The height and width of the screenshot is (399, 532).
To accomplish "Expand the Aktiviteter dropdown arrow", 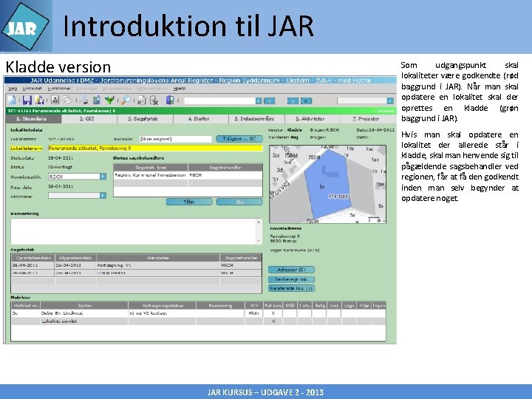I will point(103,195).
